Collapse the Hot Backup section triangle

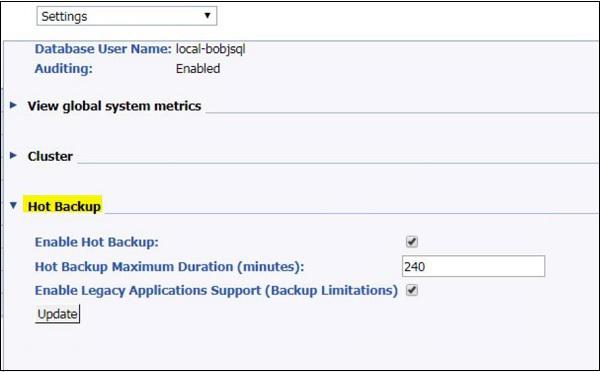coord(13,206)
